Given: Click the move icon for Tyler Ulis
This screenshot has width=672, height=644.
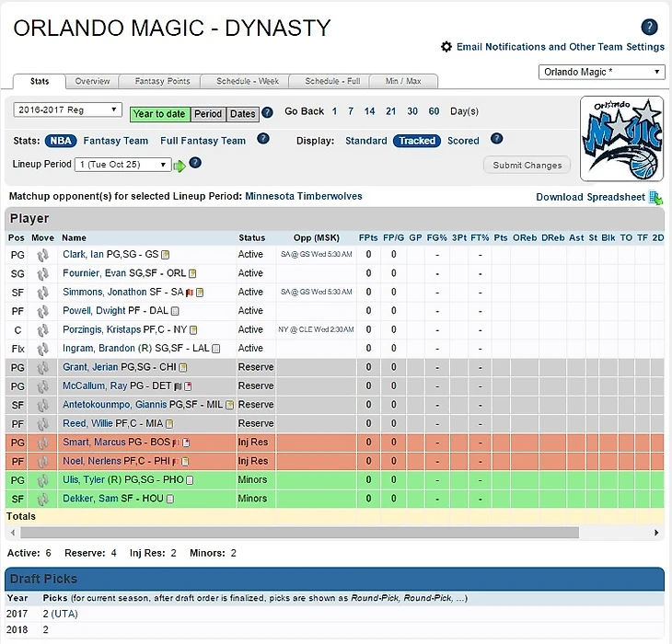Looking at the screenshot, I should point(43,481).
